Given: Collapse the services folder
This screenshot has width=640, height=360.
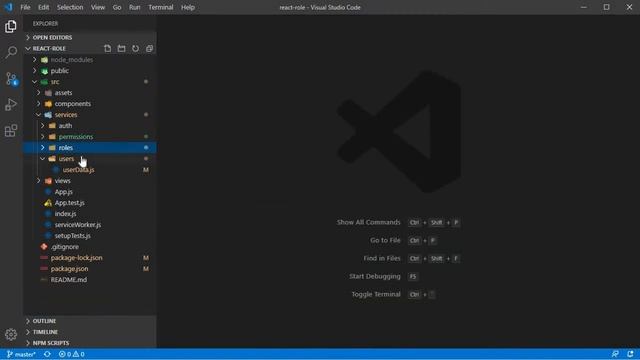Looking at the screenshot, I should point(90,115).
